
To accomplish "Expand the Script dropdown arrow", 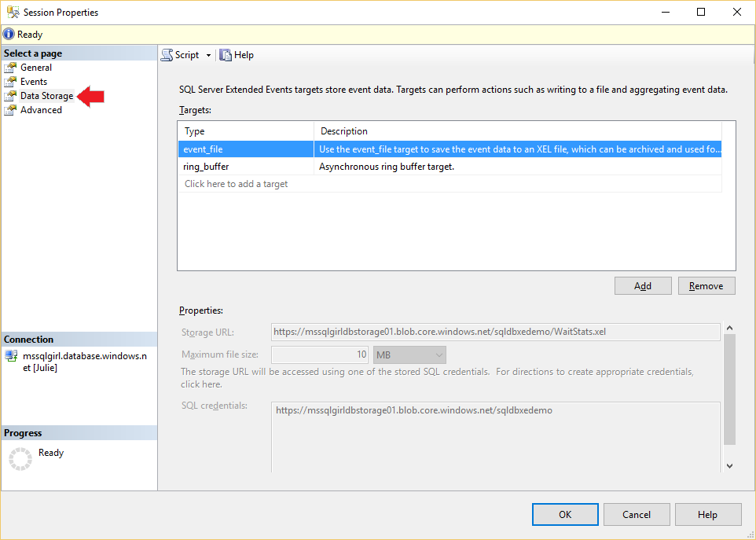I will [208, 56].
